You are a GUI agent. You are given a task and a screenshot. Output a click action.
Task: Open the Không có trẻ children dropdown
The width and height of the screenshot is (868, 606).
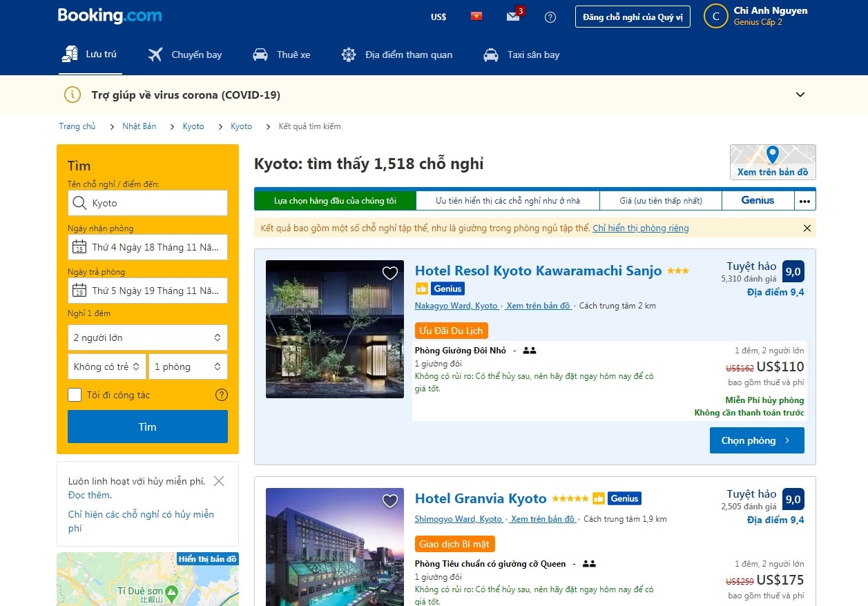coord(107,366)
